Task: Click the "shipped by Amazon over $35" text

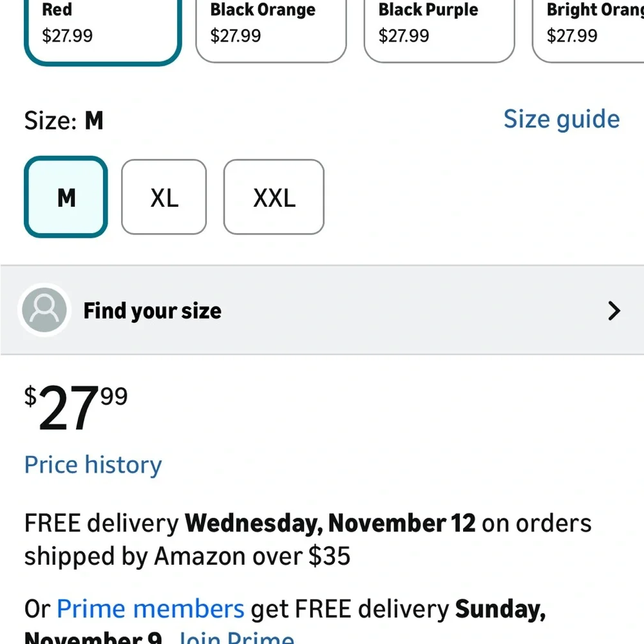Action: tap(187, 556)
